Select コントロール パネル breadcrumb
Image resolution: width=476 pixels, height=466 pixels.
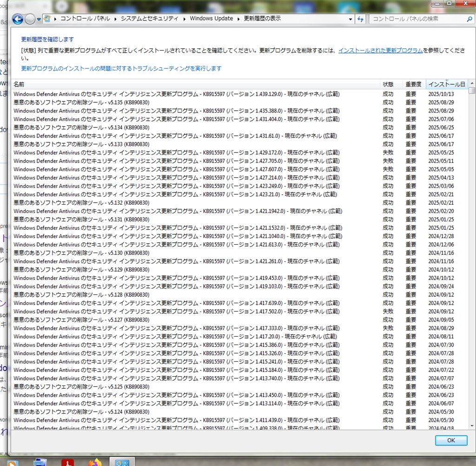coord(85,19)
